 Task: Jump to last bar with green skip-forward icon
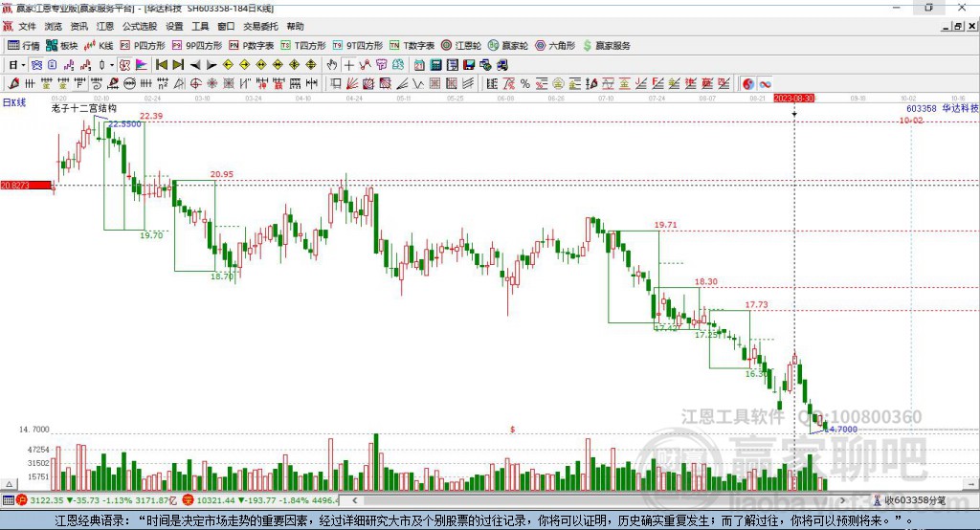pos(178,65)
